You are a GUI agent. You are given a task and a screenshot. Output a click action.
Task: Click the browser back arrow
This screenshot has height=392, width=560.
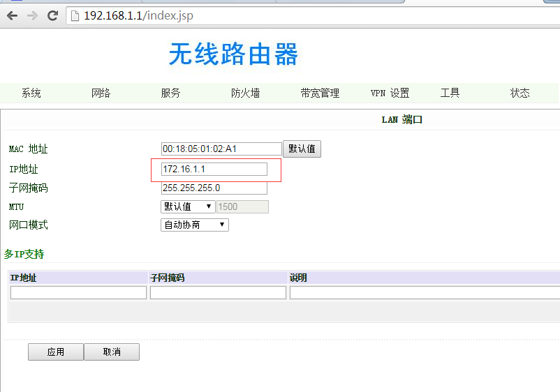(12, 15)
